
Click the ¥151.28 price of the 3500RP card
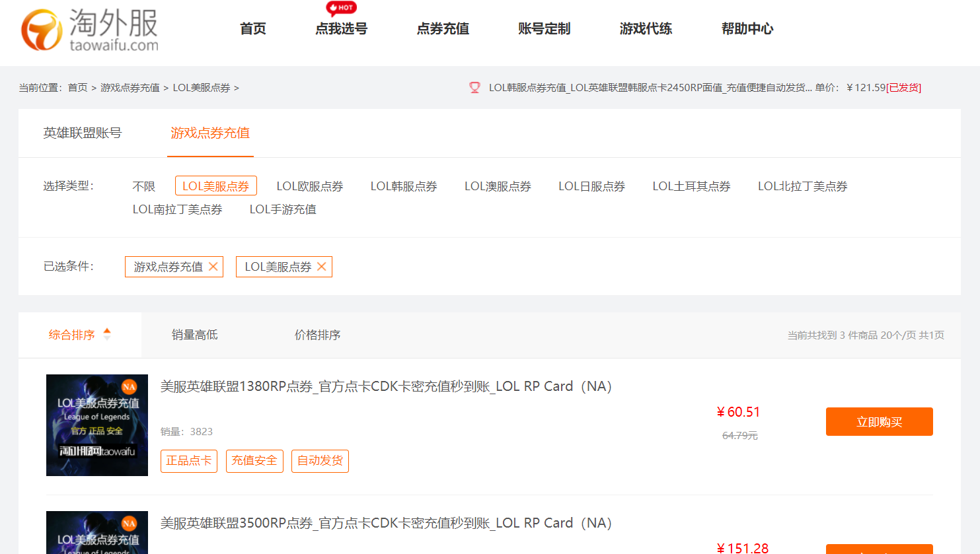(743, 548)
